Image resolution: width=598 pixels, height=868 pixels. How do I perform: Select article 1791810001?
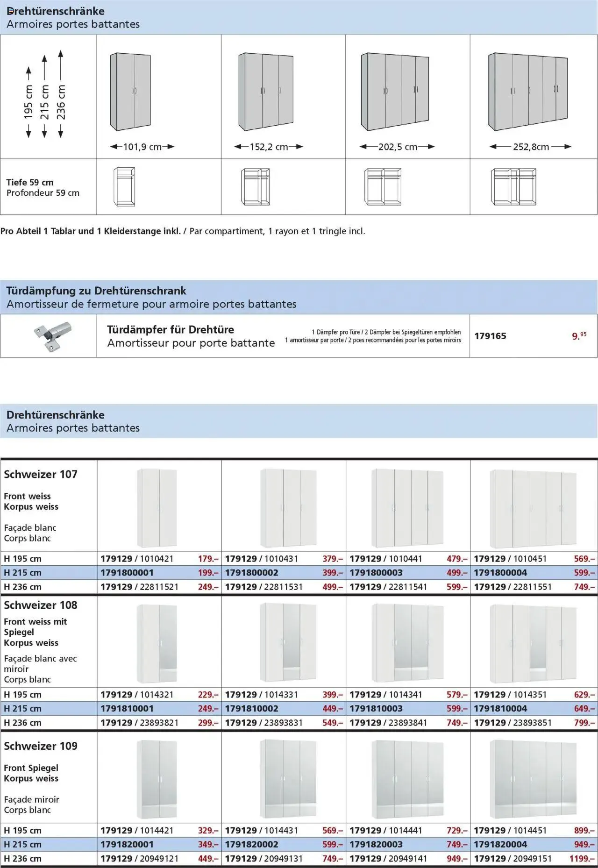[x=127, y=709]
